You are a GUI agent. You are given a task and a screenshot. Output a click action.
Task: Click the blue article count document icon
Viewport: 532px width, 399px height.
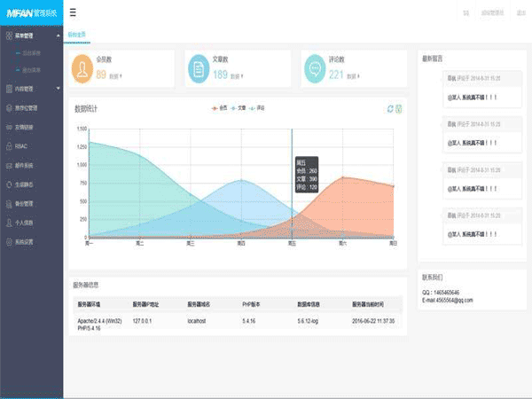tap(199, 69)
